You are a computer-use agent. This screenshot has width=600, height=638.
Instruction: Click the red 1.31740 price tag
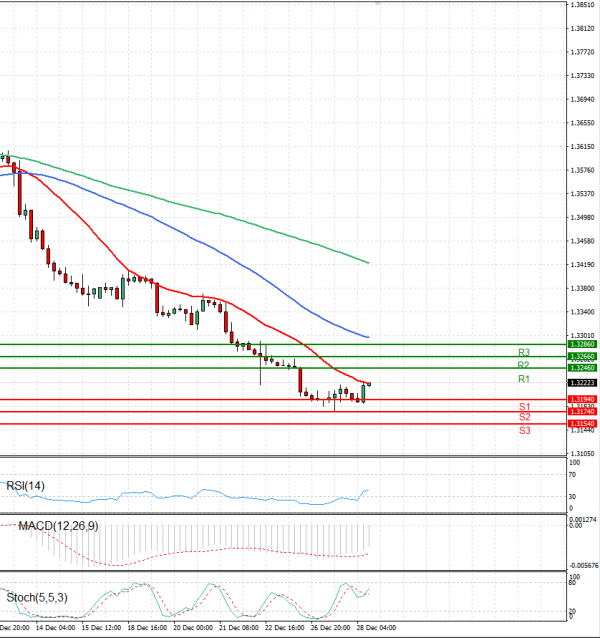[582, 412]
